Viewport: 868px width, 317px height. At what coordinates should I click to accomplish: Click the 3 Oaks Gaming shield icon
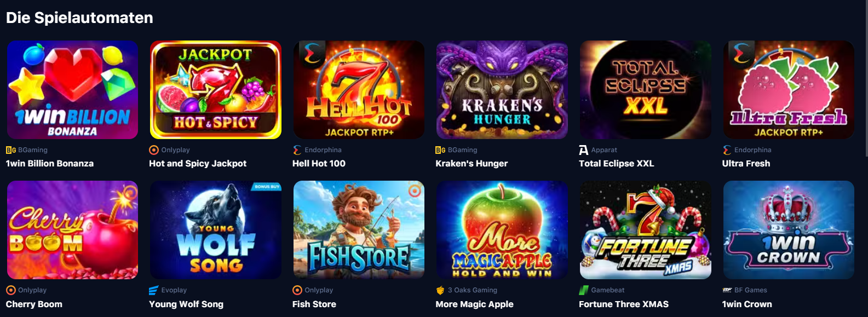440,290
